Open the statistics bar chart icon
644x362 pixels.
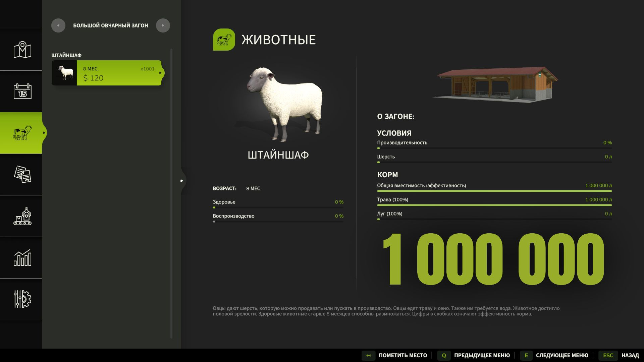[22, 258]
